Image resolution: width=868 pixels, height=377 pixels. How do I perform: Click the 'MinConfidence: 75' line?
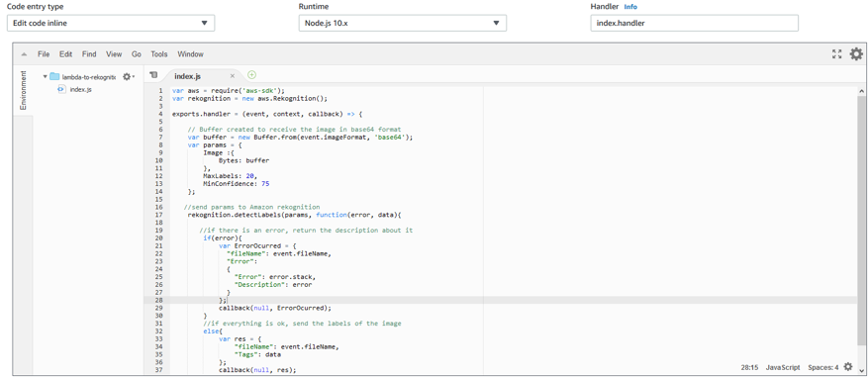237,184
